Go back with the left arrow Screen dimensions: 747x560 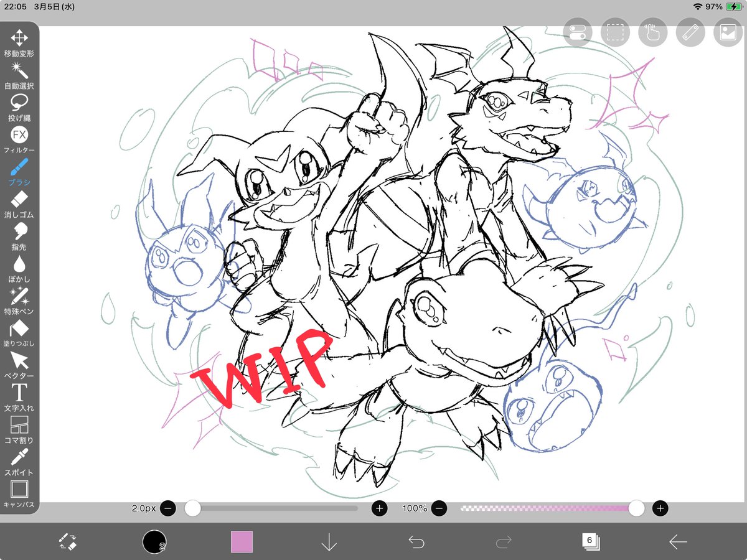[678, 543]
